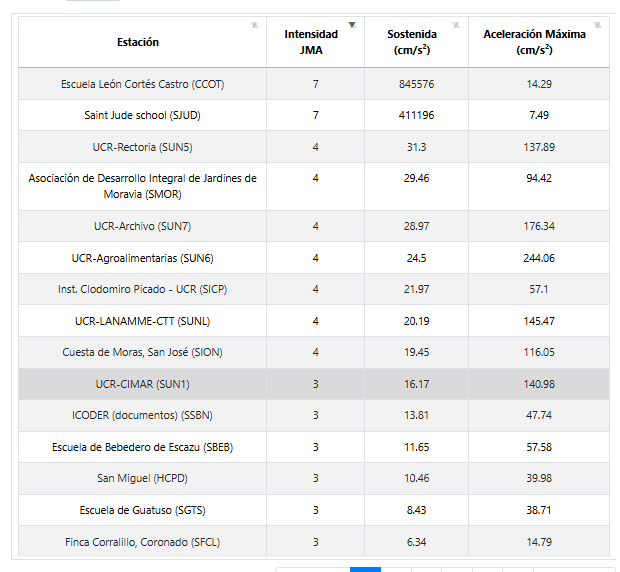
Task: Click the blue active page button in pagination
Action: (365, 569)
